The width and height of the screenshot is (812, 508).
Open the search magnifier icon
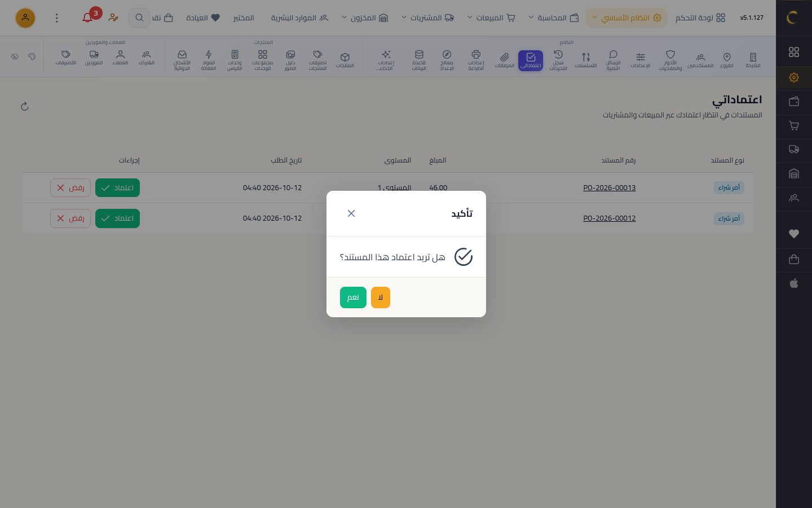click(139, 17)
